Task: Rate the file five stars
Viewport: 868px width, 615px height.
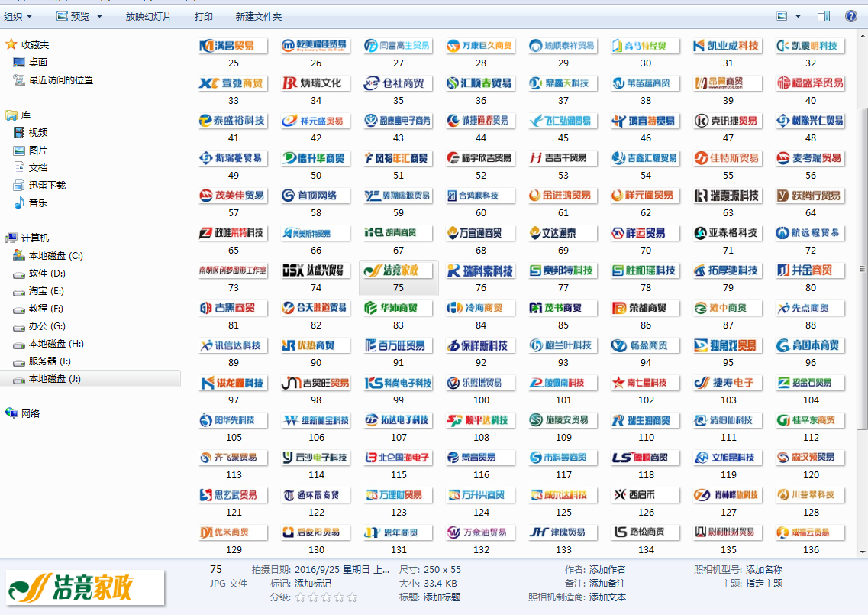Action: click(352, 597)
